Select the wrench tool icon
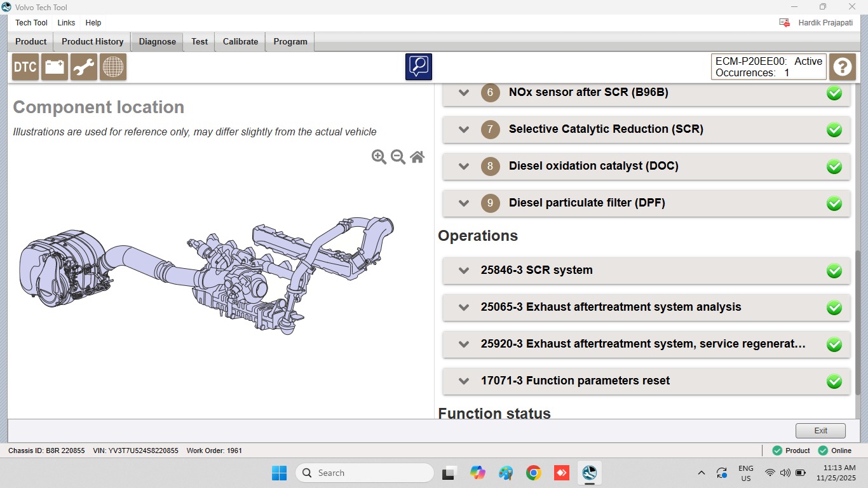868x488 pixels. click(x=84, y=67)
